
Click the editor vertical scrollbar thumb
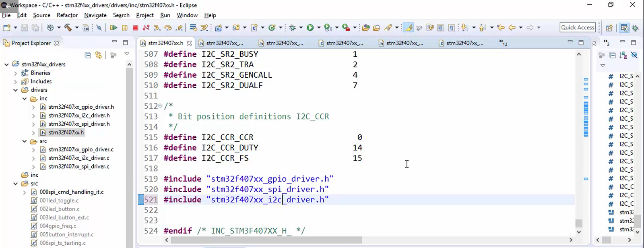click(579, 223)
